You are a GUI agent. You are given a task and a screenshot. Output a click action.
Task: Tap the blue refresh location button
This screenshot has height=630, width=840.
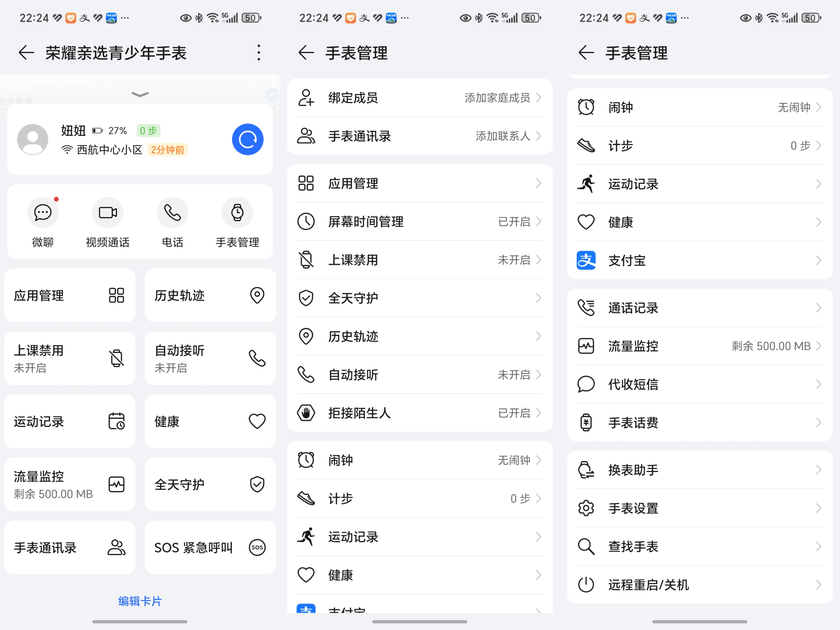point(248,139)
